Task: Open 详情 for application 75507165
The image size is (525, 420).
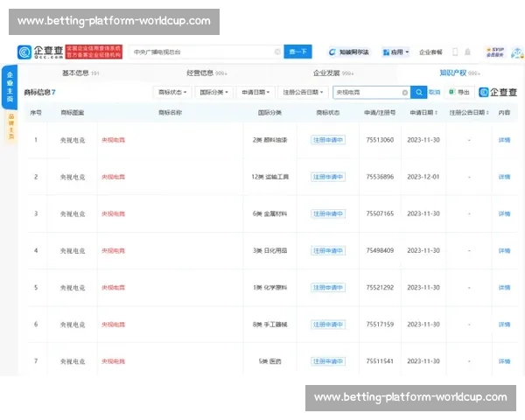Action: pos(504,213)
